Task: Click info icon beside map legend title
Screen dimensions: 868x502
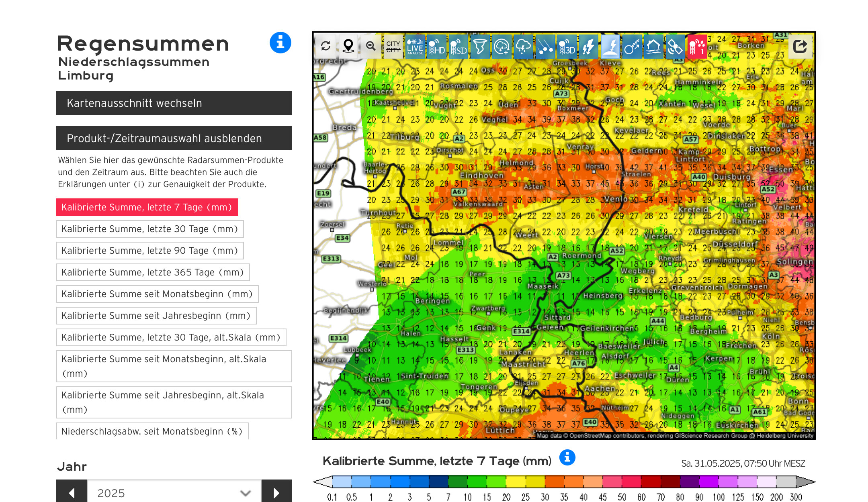Action: (567, 457)
